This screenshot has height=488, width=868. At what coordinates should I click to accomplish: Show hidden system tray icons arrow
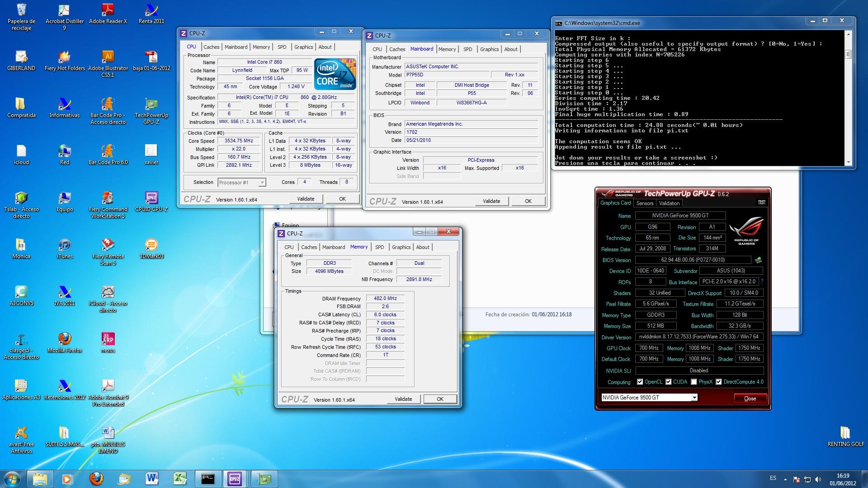click(785, 479)
